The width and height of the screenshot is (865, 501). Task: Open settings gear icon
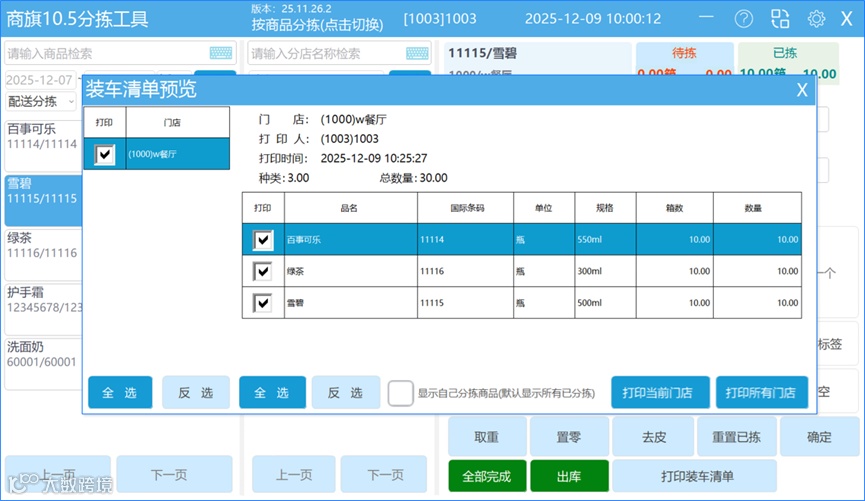(x=816, y=19)
